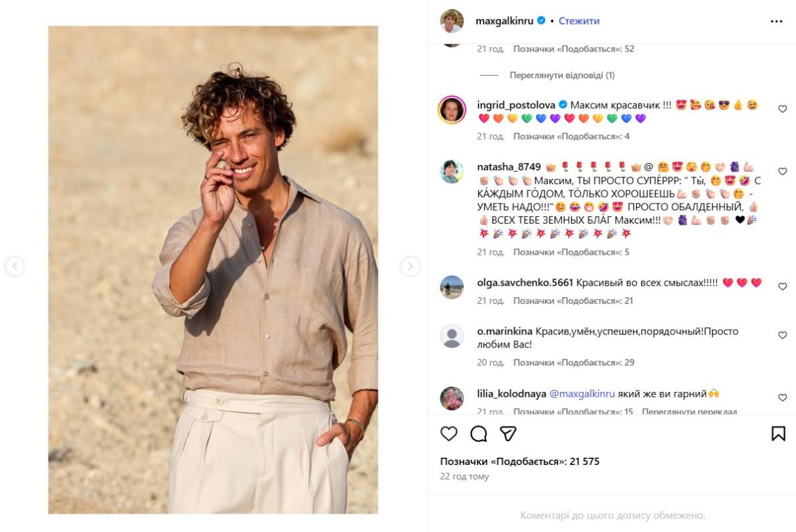The width and height of the screenshot is (796, 532).
Task: Open the @maxgalkinru mention in comment
Action: click(581, 394)
